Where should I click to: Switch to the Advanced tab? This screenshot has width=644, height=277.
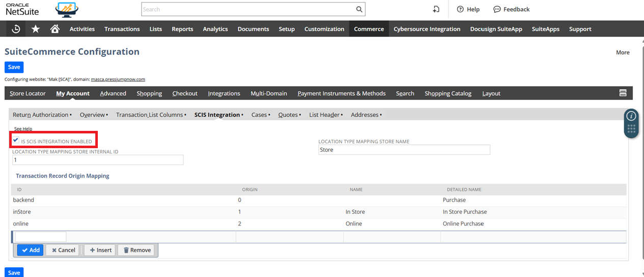pyautogui.click(x=113, y=93)
